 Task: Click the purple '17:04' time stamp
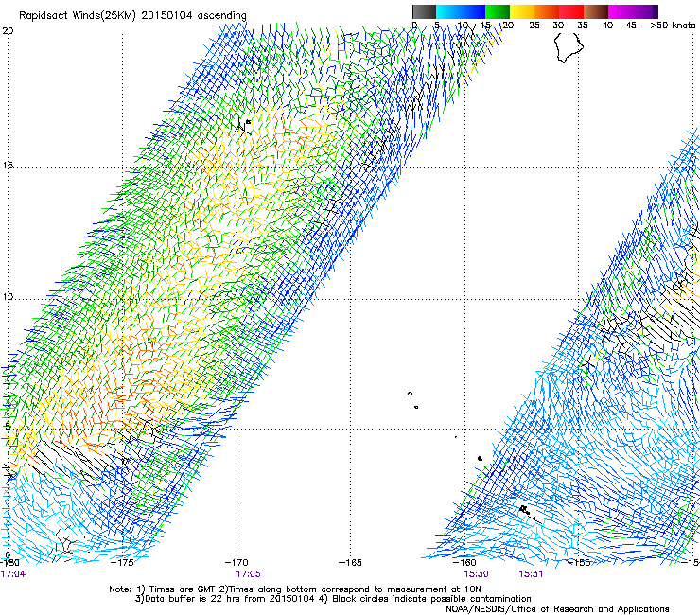point(13,574)
